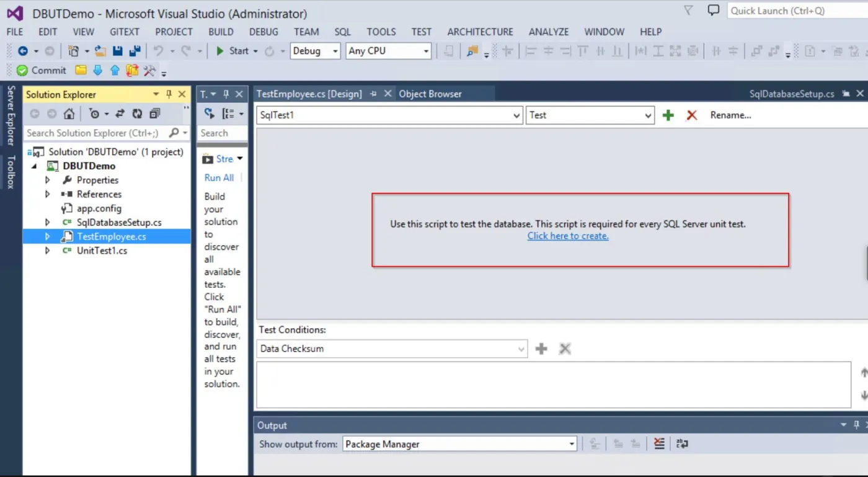Click the Refresh icon in Solution Explorer
The image size is (868, 477).
(137, 114)
